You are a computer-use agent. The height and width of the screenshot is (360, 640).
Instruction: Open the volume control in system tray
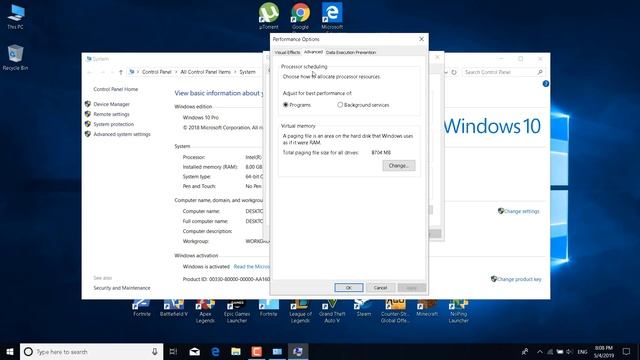coord(569,351)
